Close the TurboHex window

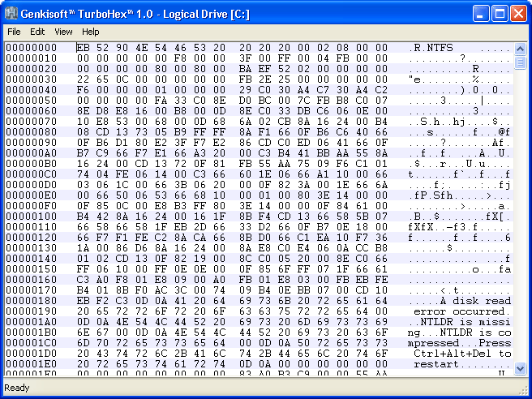click(519, 12)
